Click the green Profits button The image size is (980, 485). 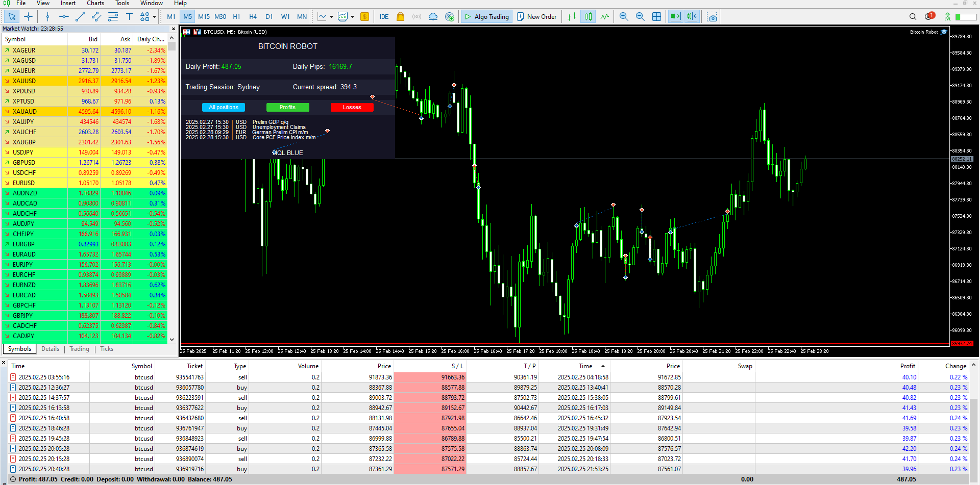coord(288,107)
